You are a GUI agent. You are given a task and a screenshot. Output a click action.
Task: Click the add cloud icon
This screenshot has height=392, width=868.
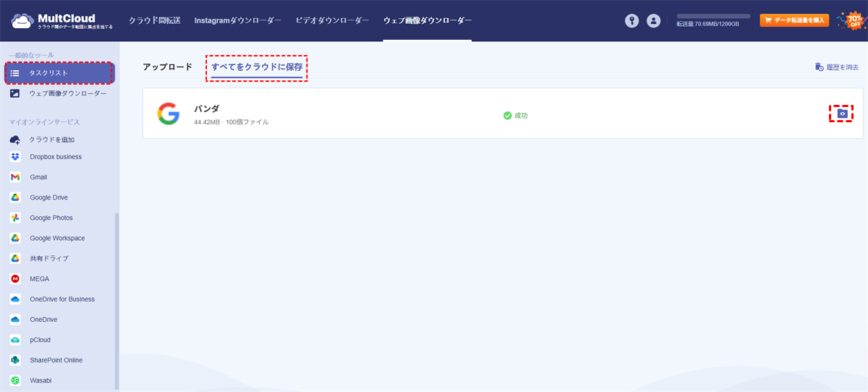(x=15, y=140)
